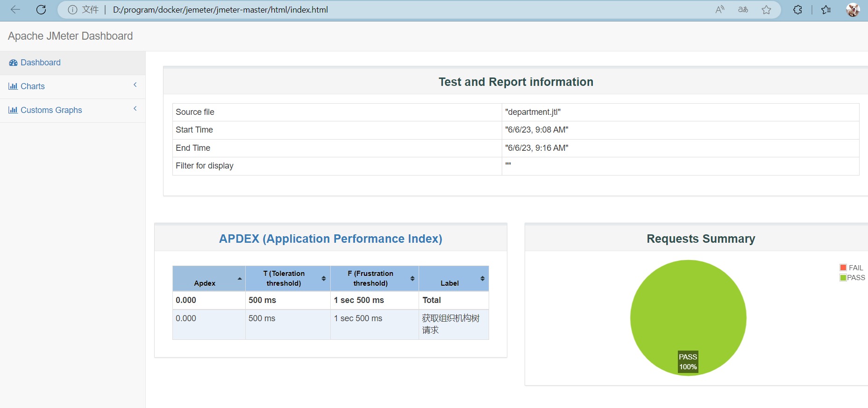Click the site information icon in the address bar
Viewport: 868px width, 408px height.
(72, 10)
